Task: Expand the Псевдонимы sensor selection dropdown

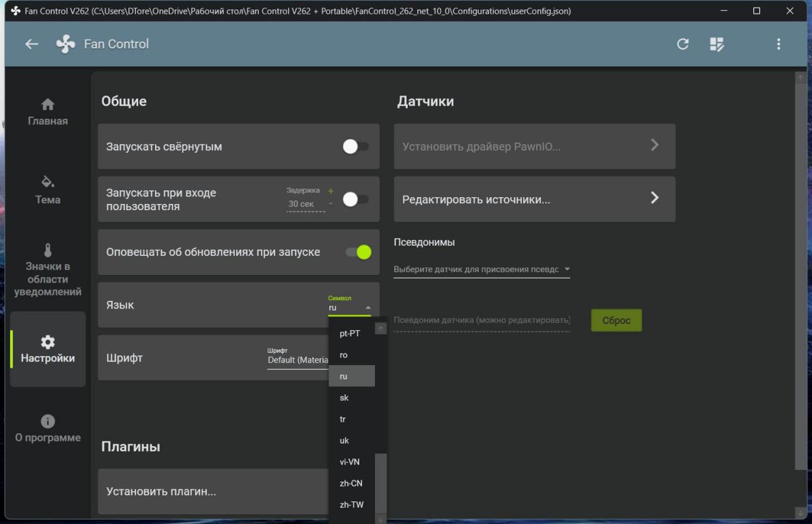Action: [x=481, y=270]
